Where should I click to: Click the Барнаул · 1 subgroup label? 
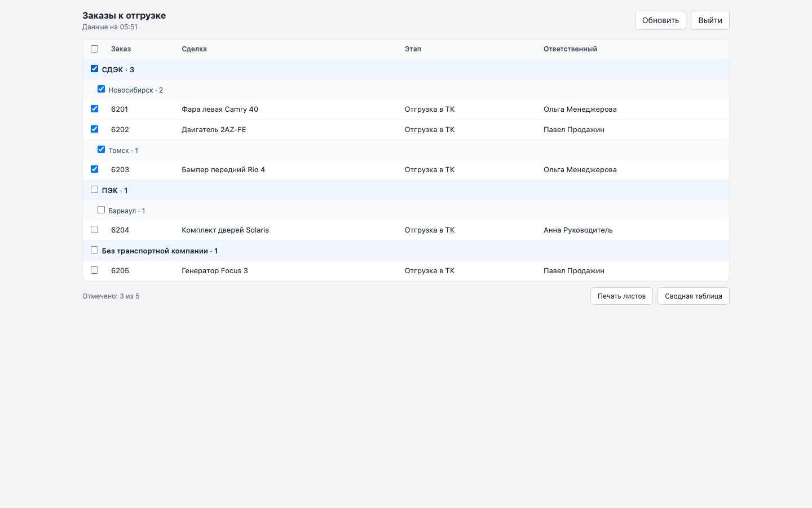coord(127,211)
